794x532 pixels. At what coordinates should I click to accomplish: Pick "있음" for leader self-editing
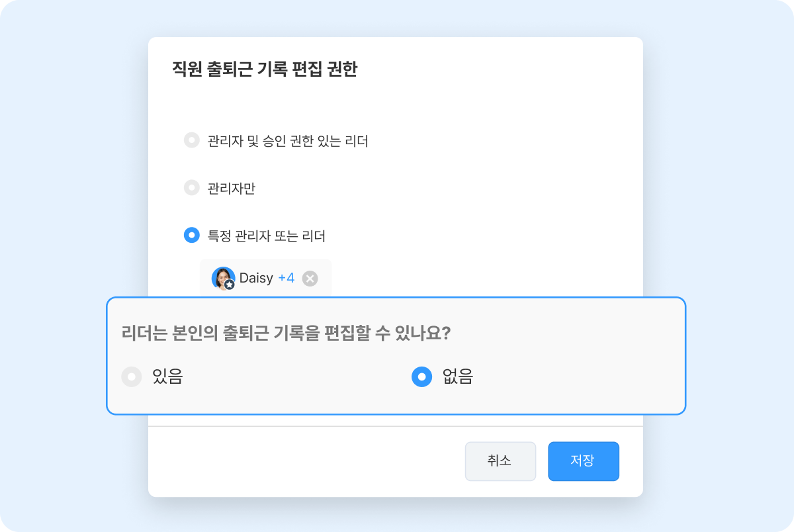[x=132, y=377]
